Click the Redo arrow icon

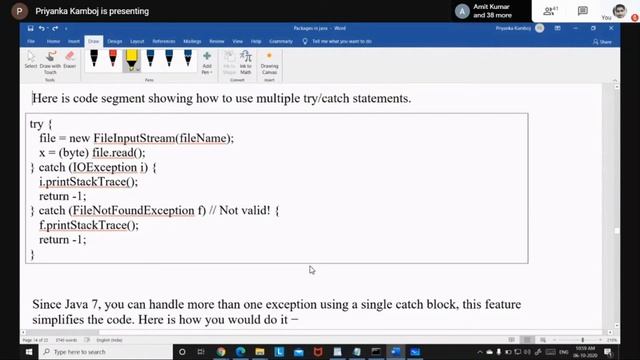coord(55,28)
